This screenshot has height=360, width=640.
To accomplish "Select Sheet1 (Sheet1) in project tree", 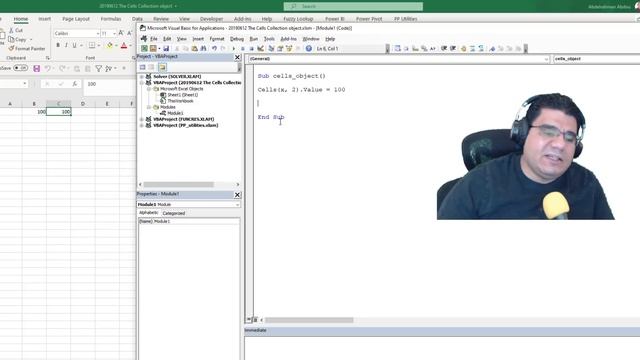I will click(182, 95).
